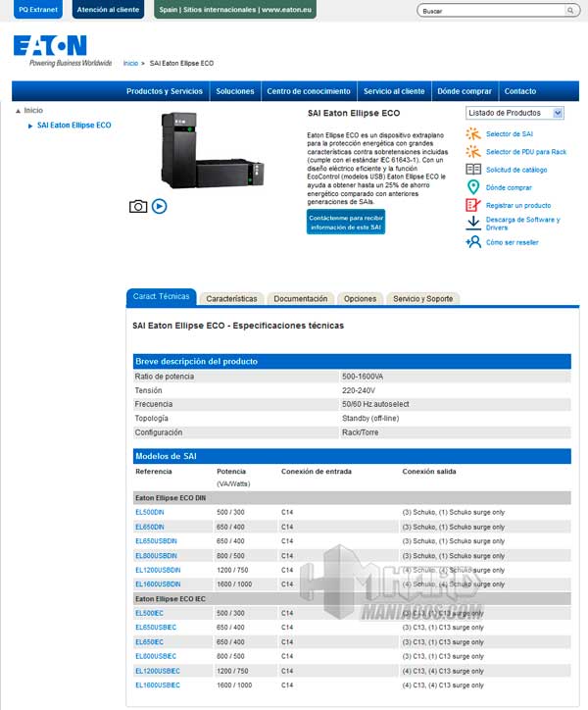Open Centro de conocimiento menu
The width and height of the screenshot is (588, 710).
[309, 91]
